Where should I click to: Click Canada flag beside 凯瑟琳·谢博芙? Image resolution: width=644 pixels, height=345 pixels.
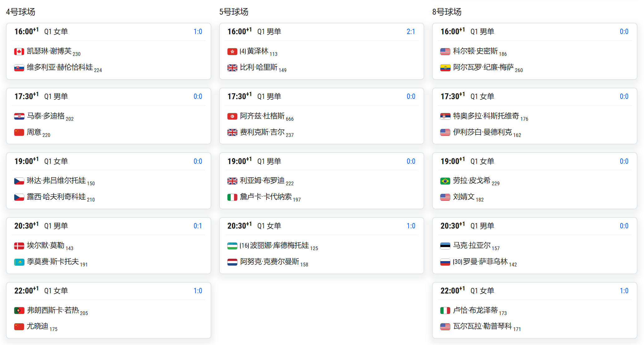pyautogui.click(x=19, y=51)
